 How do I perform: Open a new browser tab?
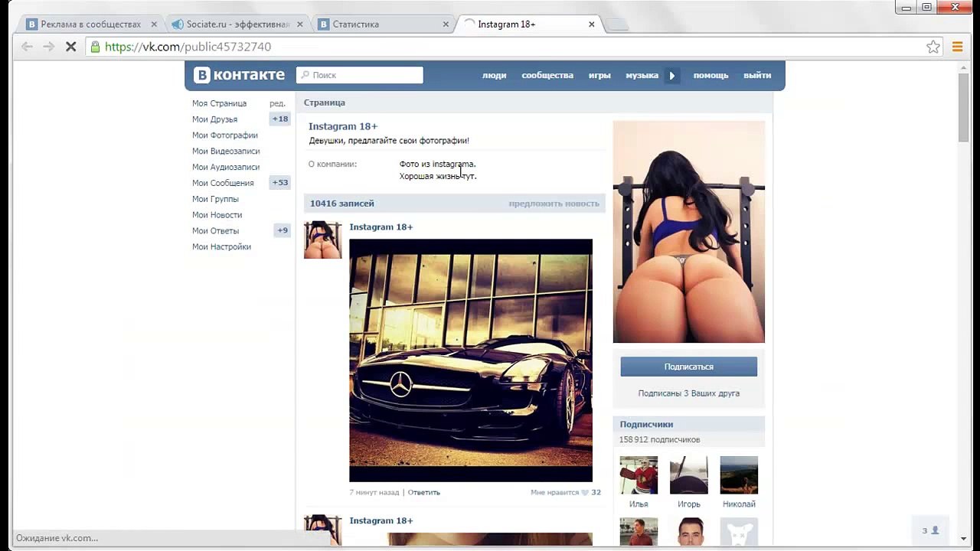click(617, 24)
